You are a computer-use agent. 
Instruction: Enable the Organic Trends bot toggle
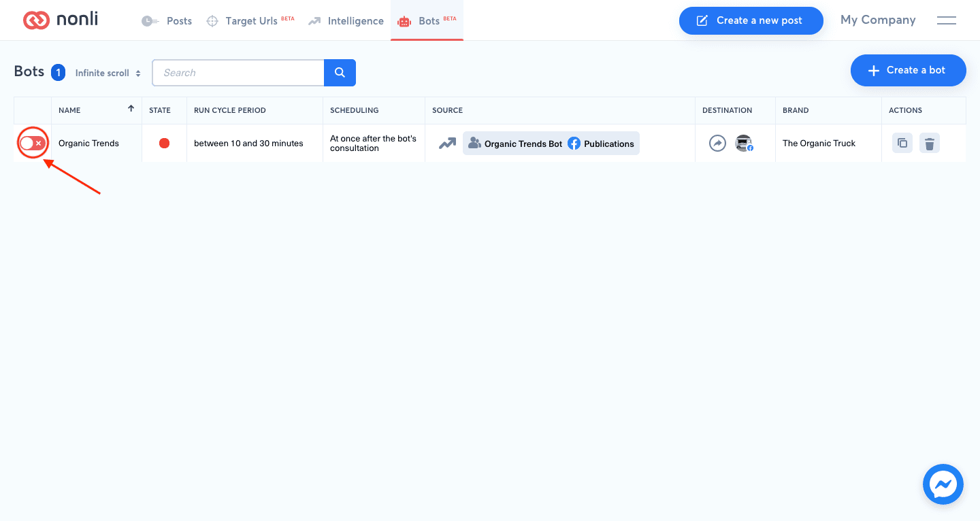pyautogui.click(x=33, y=143)
